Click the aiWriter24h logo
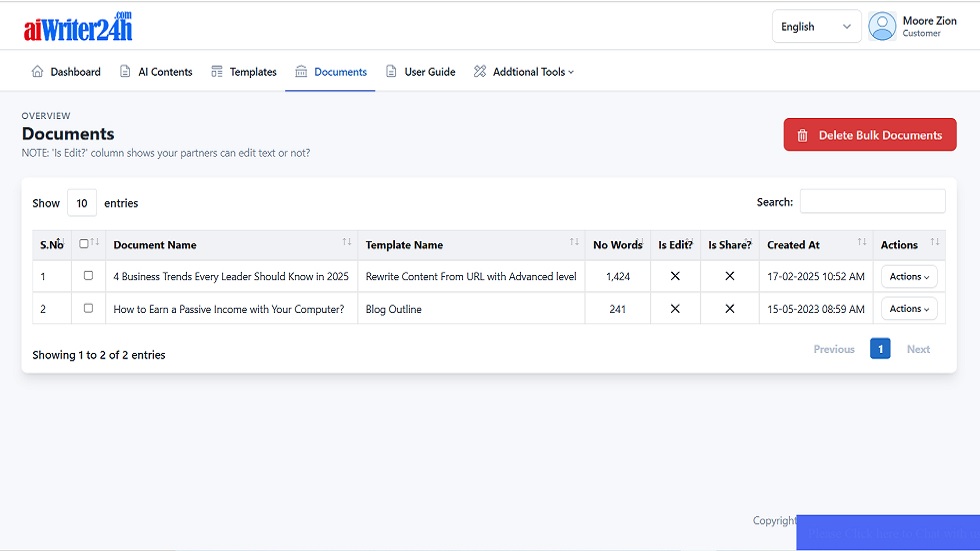This screenshot has height=551, width=980. tap(78, 27)
